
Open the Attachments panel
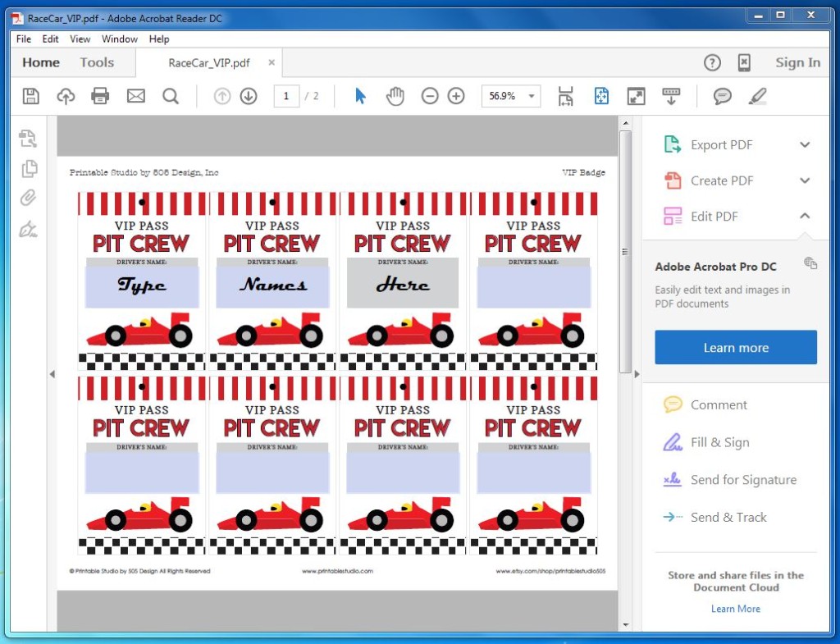click(x=30, y=198)
